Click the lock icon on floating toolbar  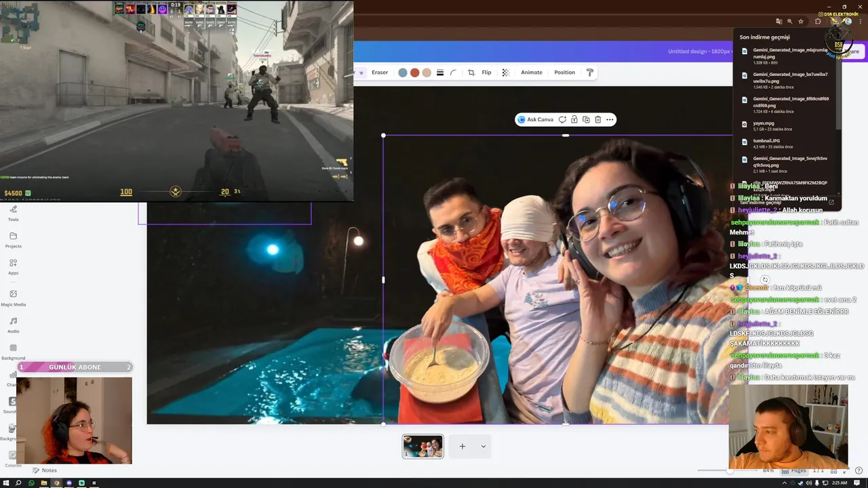[x=574, y=119]
